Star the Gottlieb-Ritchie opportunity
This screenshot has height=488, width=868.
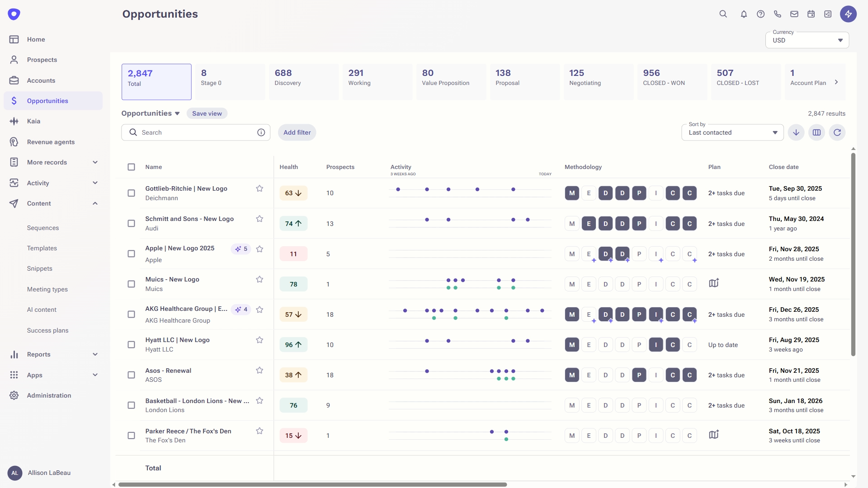tap(259, 188)
